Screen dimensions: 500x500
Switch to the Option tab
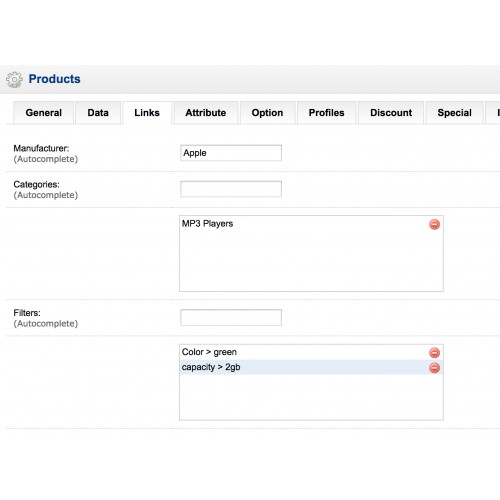(x=267, y=113)
